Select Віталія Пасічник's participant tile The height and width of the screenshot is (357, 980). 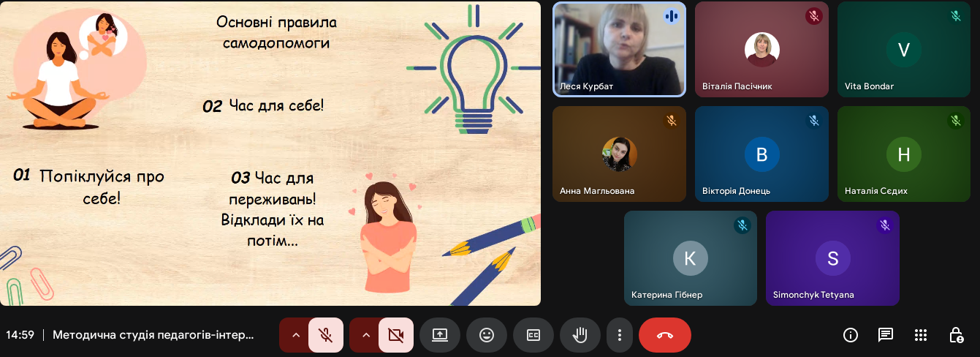(761, 49)
